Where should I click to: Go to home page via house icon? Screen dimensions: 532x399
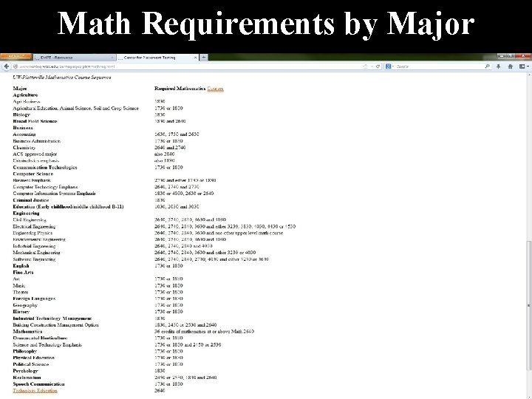click(x=511, y=66)
